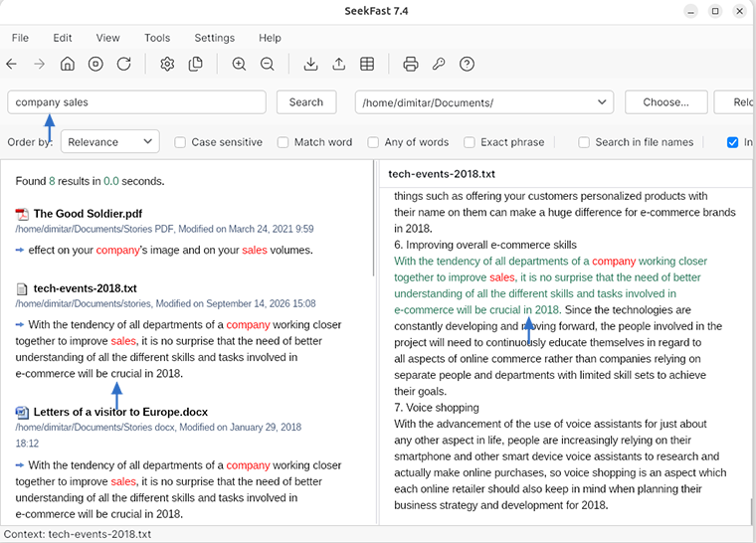
Task: Minimize the SeekFast window
Action: [x=691, y=11]
